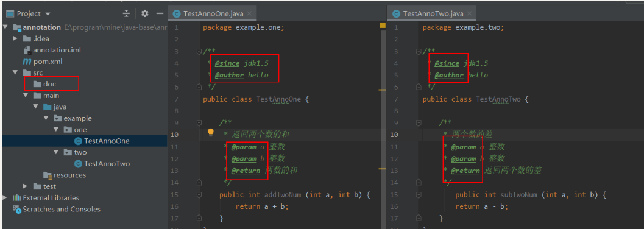
Task: Collapse the src folder
Action: tap(15, 72)
